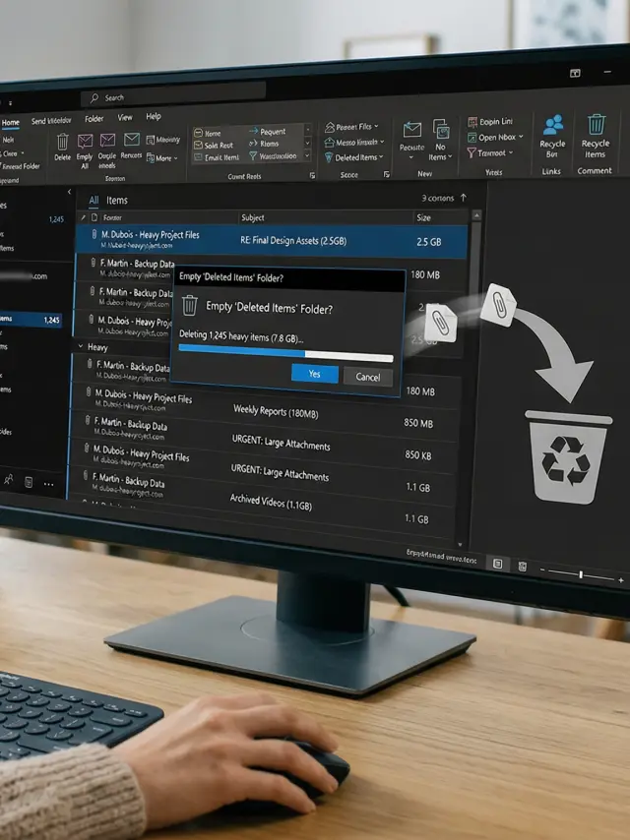Click the trash icon in status bar
Screen dimensions: 630x840
tap(522, 566)
